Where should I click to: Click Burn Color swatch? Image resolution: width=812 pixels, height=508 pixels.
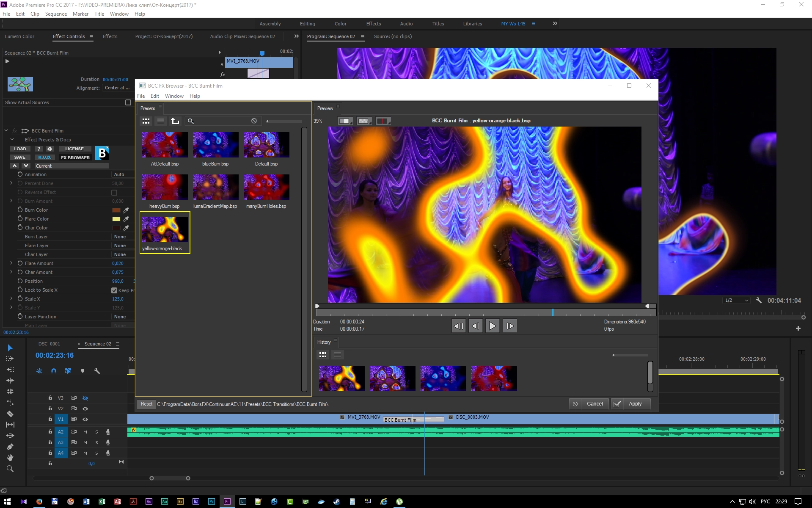pyautogui.click(x=116, y=210)
